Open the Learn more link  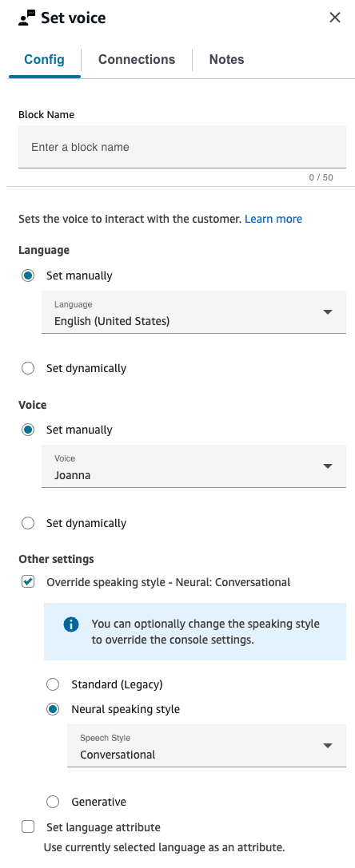[273, 219]
